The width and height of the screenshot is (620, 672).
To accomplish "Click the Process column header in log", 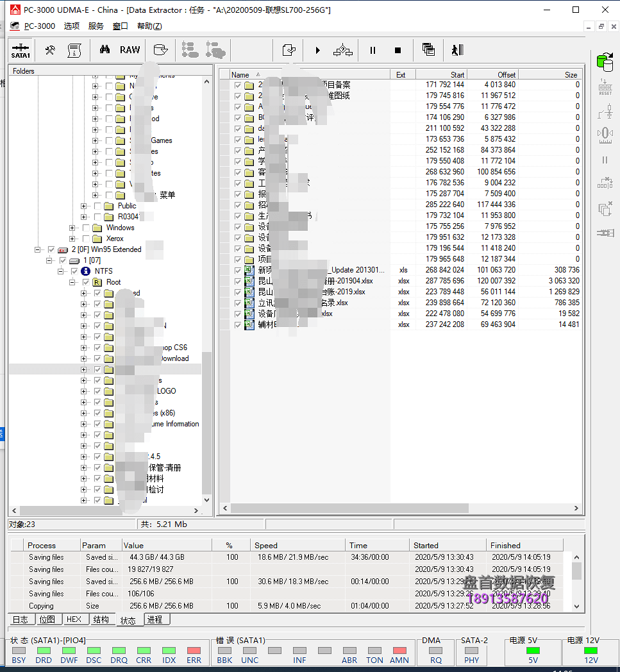I will click(51, 545).
